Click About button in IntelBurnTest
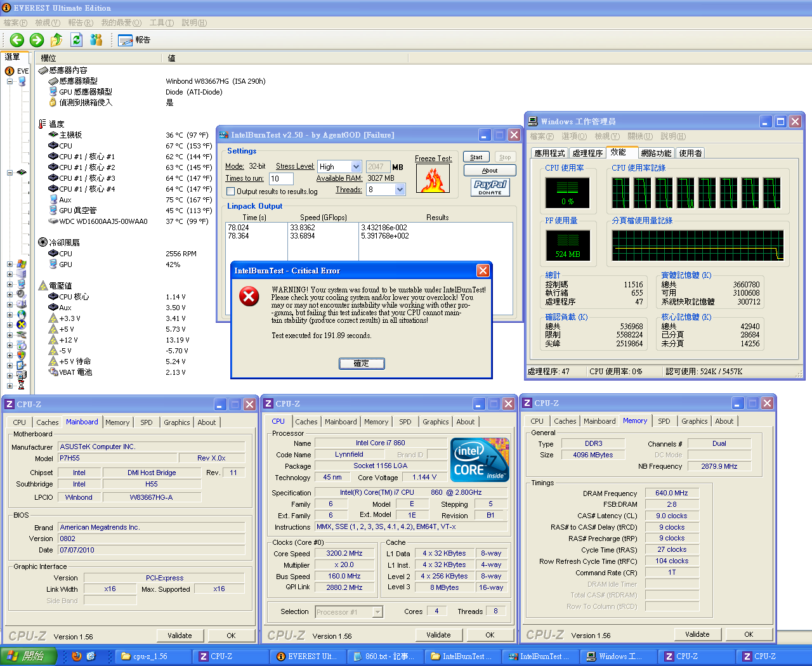This screenshot has width=812, height=666. (490, 171)
